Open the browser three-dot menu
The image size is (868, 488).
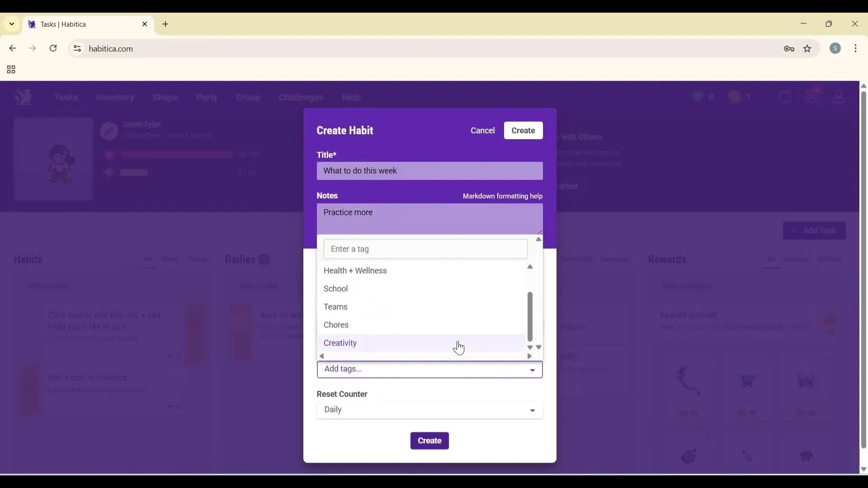point(857,48)
